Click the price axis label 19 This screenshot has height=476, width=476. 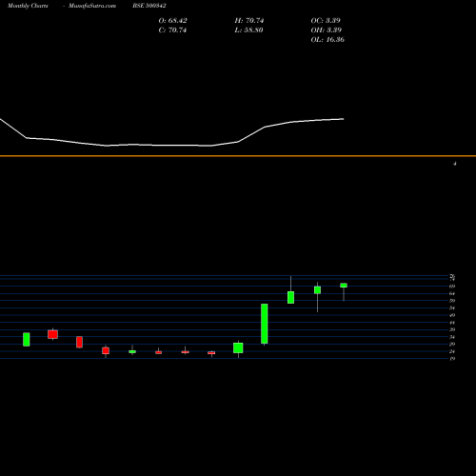click(452, 359)
